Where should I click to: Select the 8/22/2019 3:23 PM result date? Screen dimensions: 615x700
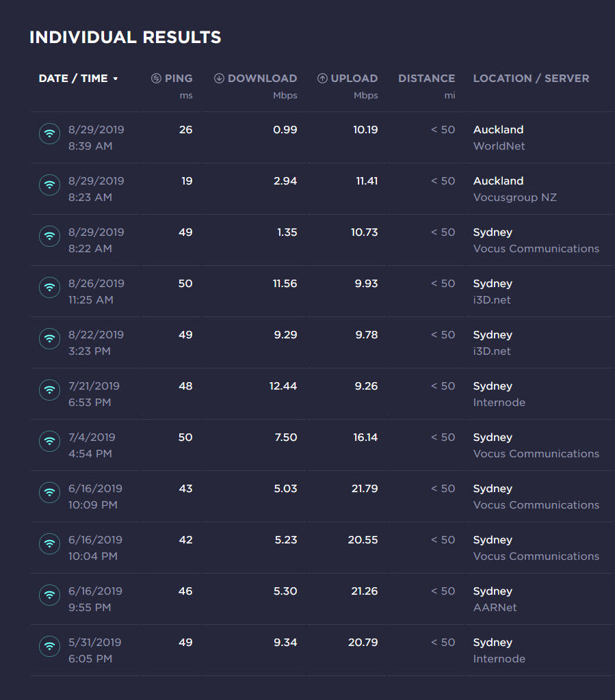coord(96,335)
